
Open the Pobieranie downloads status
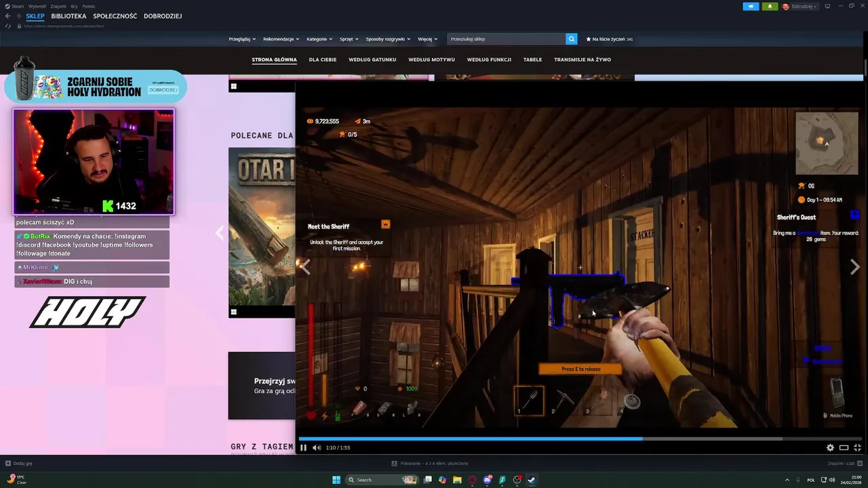[430, 464]
